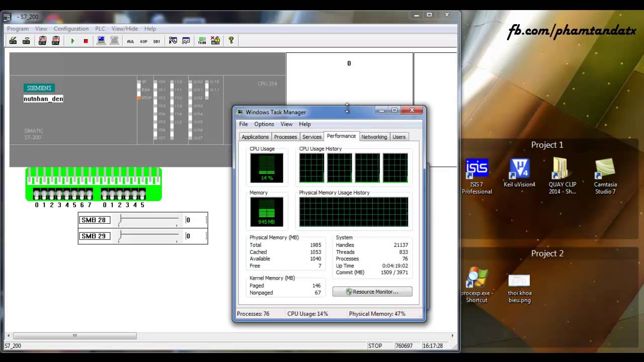Click the Resource Monitor button
Image resolution: width=644 pixels, height=362 pixels.
click(372, 292)
